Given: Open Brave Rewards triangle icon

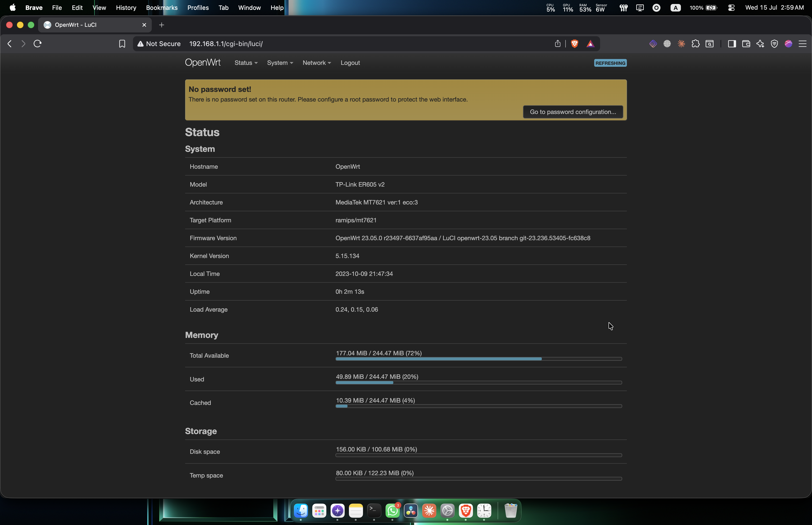Looking at the screenshot, I should click(x=590, y=44).
